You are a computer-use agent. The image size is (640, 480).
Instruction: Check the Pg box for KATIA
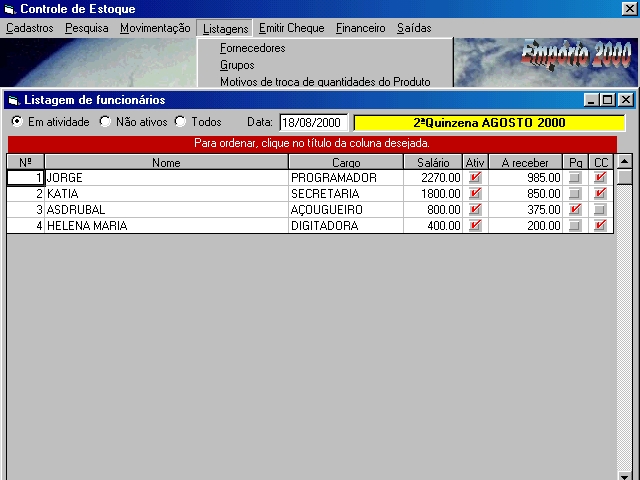click(575, 194)
